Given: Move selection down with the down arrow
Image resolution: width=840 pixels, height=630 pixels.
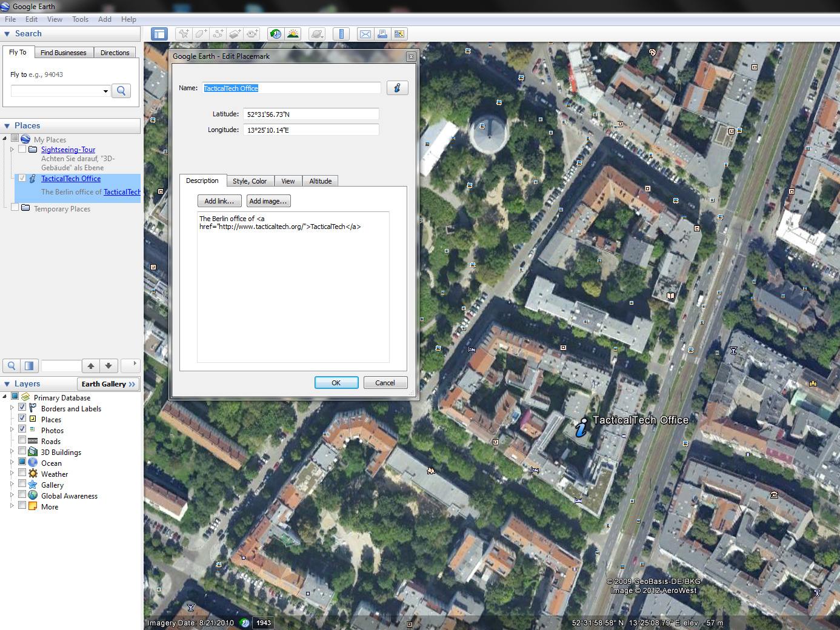Looking at the screenshot, I should tap(108, 366).
